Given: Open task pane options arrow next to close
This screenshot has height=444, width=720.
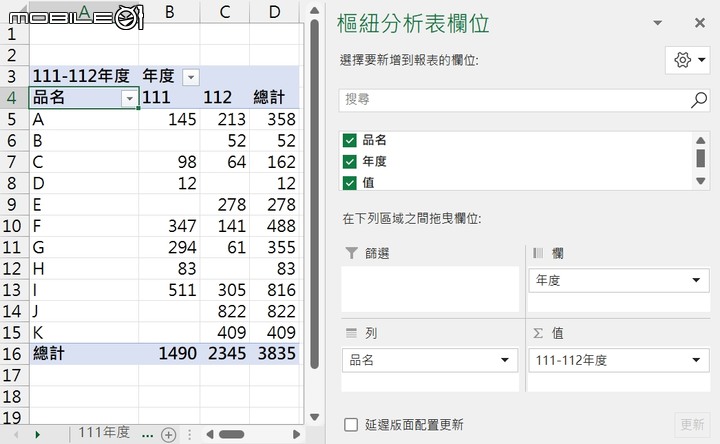Looking at the screenshot, I should (658, 22).
